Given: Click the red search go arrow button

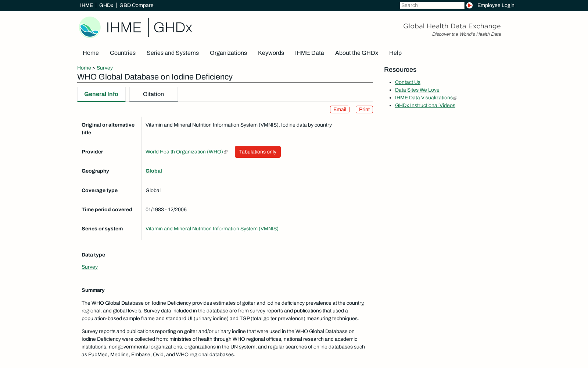Looking at the screenshot, I should [469, 6].
